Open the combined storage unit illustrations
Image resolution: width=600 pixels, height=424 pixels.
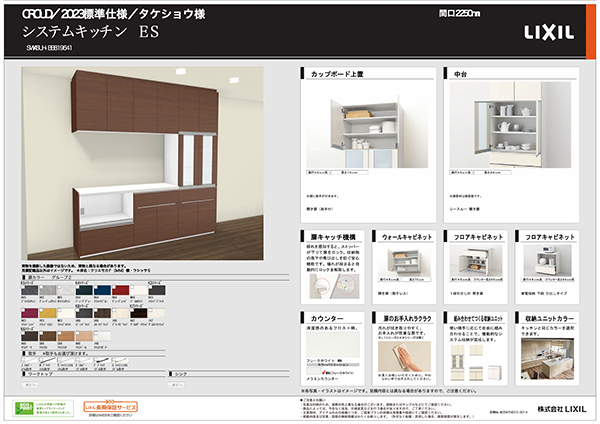(476, 362)
